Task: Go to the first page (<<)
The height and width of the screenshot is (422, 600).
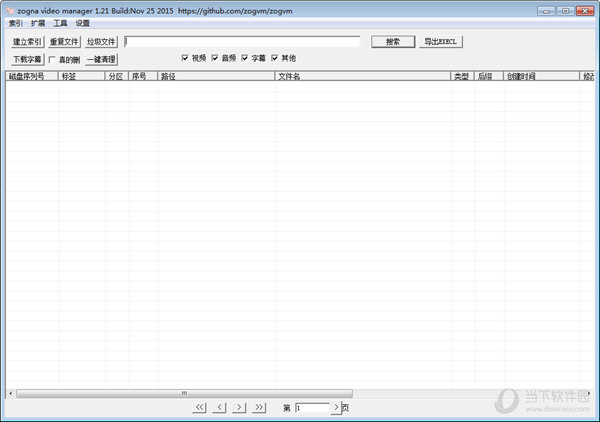Action: click(x=199, y=408)
